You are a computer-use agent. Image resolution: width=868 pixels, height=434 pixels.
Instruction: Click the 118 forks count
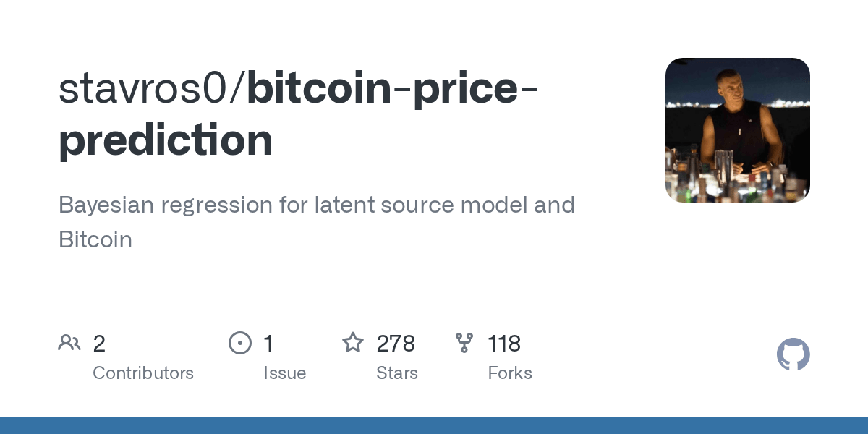[x=504, y=344]
